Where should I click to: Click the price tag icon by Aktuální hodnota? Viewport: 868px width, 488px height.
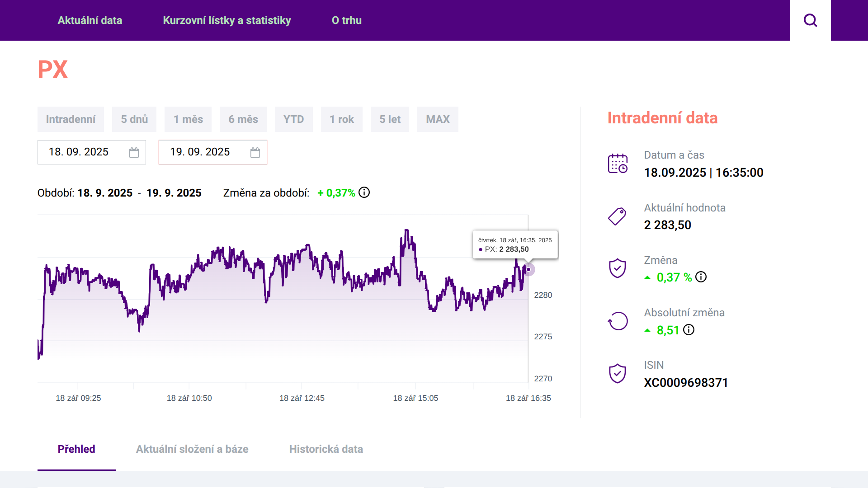point(617,216)
